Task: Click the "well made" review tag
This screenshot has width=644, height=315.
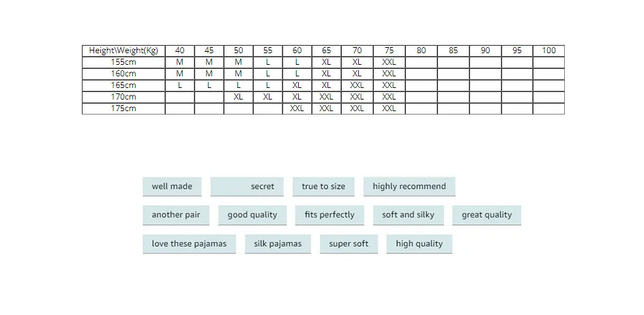Action: tap(172, 186)
